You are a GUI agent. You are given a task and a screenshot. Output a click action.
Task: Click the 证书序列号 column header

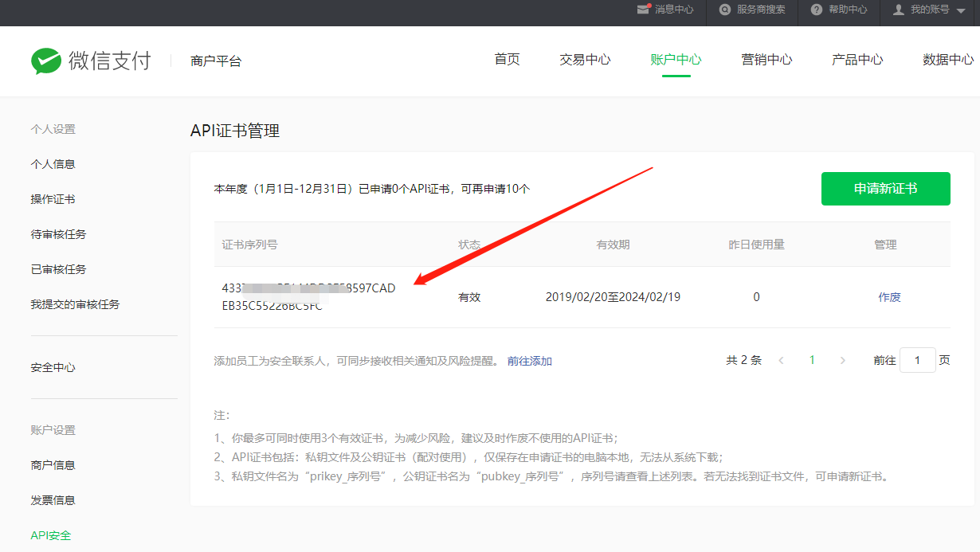pyautogui.click(x=249, y=245)
